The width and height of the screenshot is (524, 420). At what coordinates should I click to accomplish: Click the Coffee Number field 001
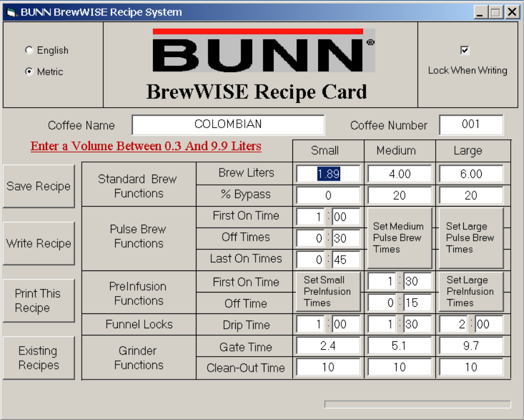click(x=471, y=125)
